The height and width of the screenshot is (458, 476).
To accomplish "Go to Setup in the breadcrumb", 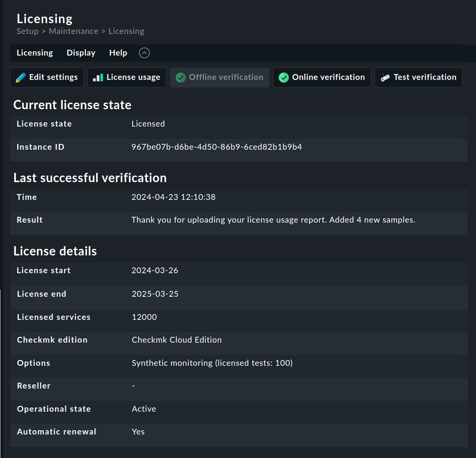I will pyautogui.click(x=27, y=31).
